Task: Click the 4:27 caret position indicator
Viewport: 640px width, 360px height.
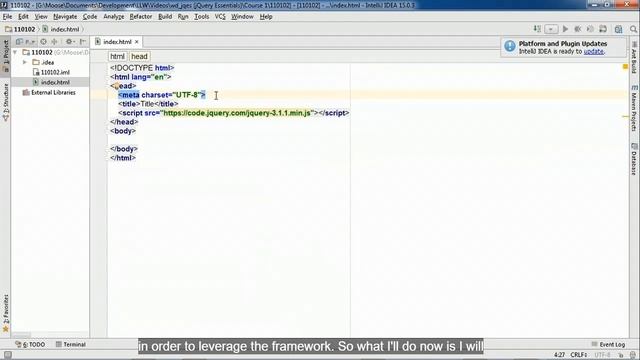Action: [x=559, y=355]
